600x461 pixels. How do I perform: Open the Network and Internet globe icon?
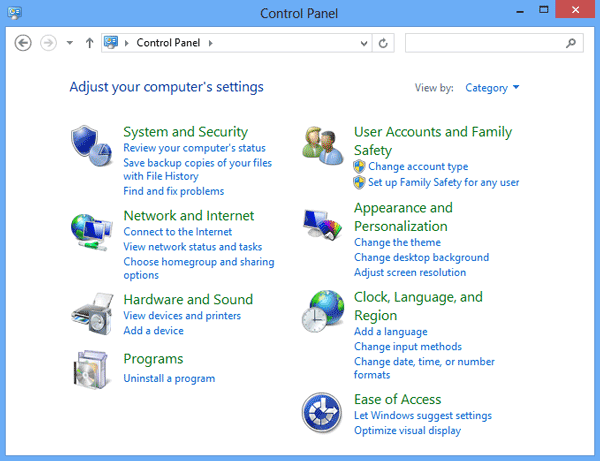tap(91, 232)
